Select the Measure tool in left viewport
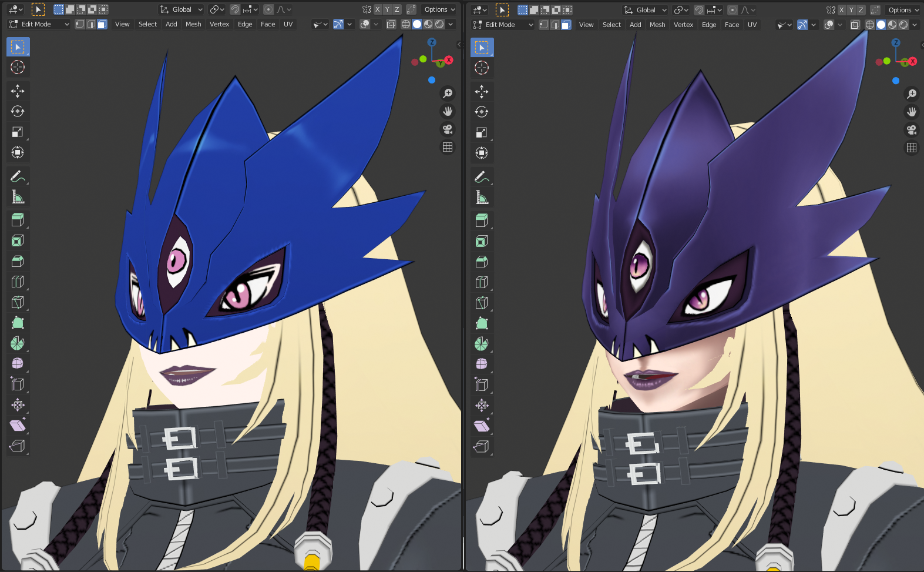924x572 pixels. [x=18, y=196]
